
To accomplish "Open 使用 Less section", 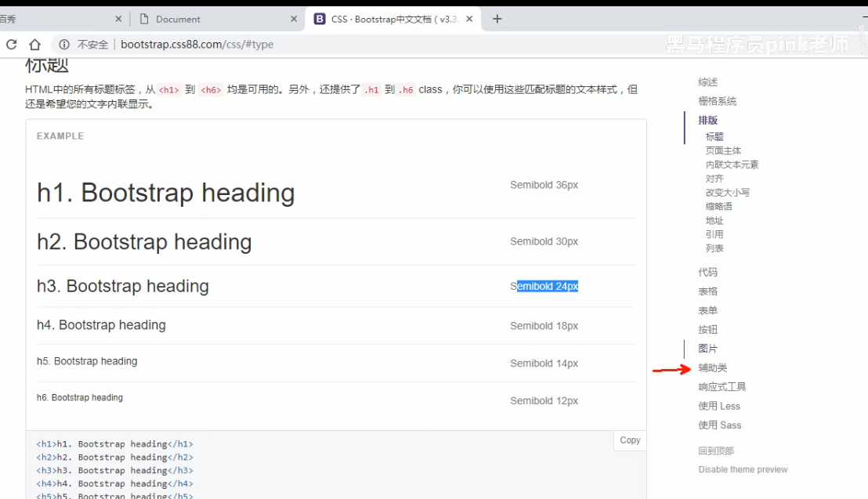I will click(x=719, y=406).
